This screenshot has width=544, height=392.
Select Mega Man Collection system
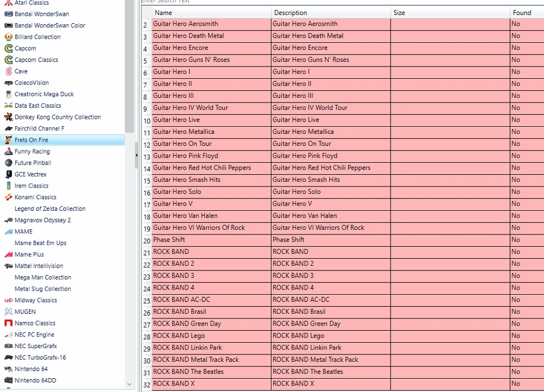click(x=43, y=277)
